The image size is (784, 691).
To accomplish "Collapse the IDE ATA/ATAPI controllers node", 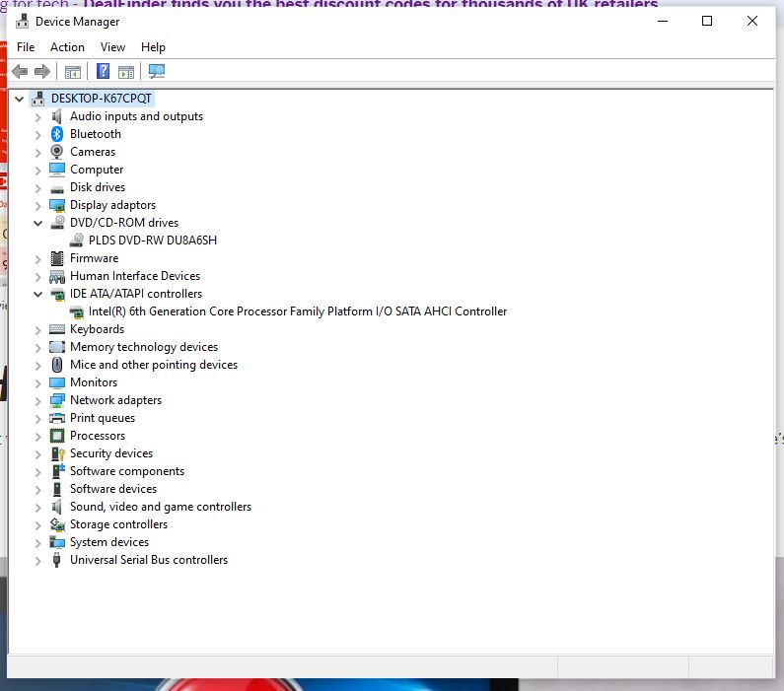I will click(38, 294).
